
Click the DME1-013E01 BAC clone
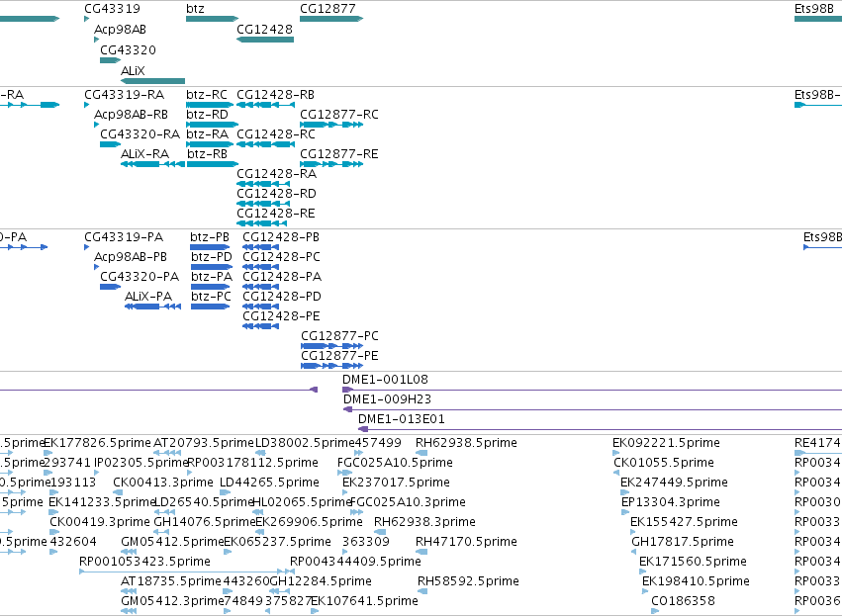pos(600,430)
